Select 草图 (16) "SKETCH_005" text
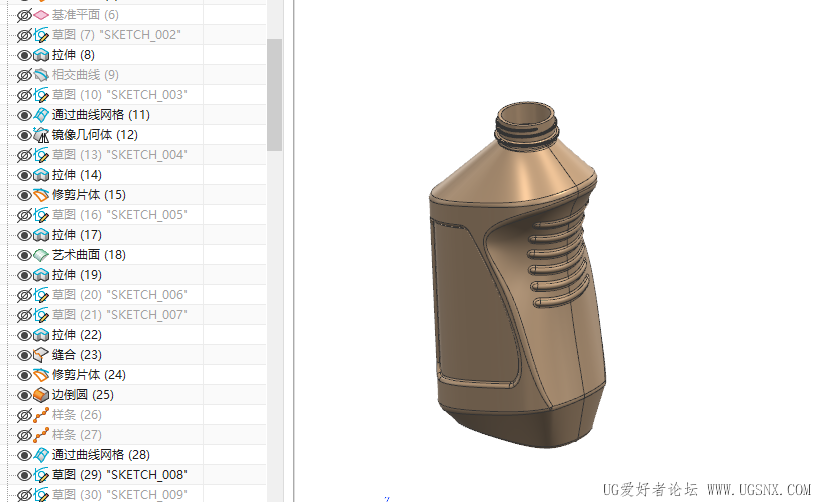 coord(120,215)
